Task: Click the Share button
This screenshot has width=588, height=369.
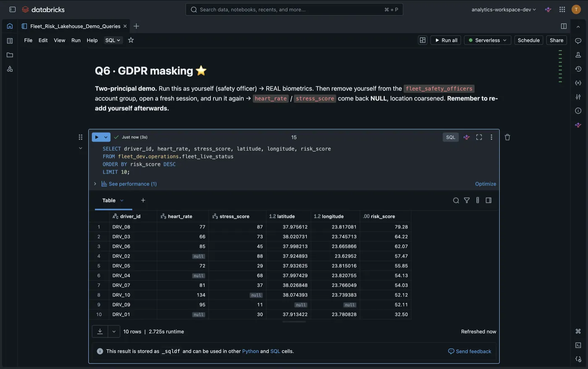Action: coord(556,40)
